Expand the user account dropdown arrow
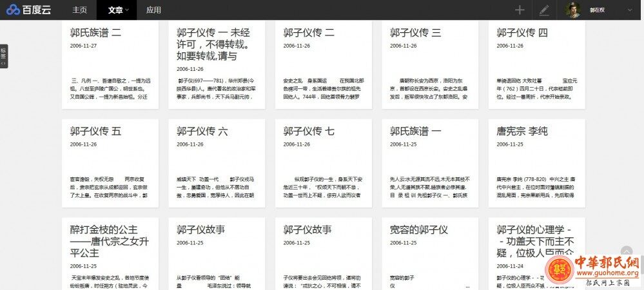This screenshot has width=644, height=290. [629, 10]
